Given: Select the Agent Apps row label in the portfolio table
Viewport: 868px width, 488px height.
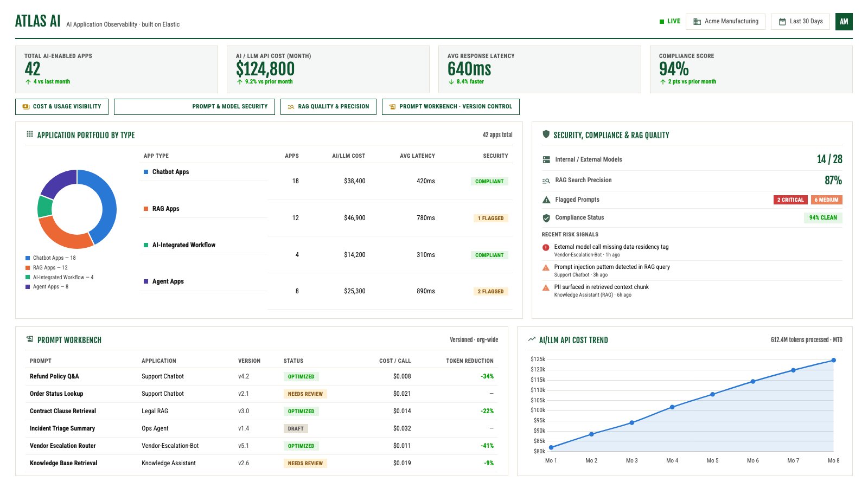Looking at the screenshot, I should click(x=168, y=281).
